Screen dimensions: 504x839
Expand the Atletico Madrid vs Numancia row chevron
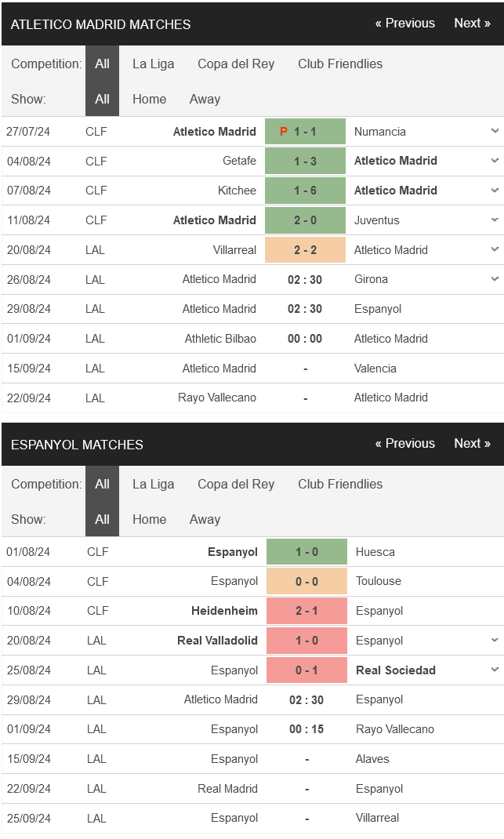click(x=495, y=131)
